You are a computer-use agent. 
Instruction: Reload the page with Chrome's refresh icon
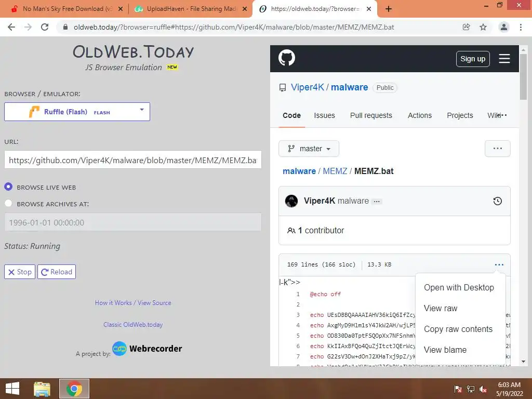coord(45,27)
